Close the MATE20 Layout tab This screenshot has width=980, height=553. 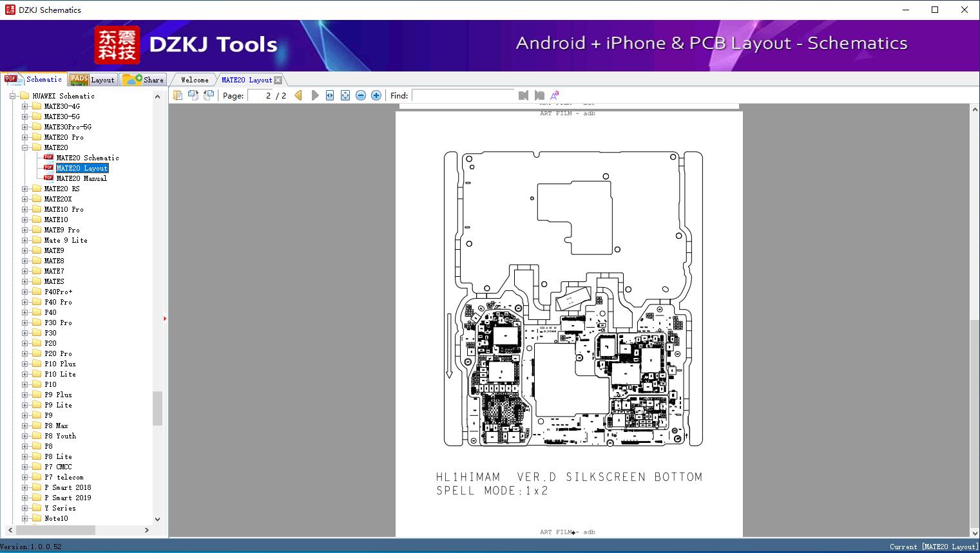[278, 80]
